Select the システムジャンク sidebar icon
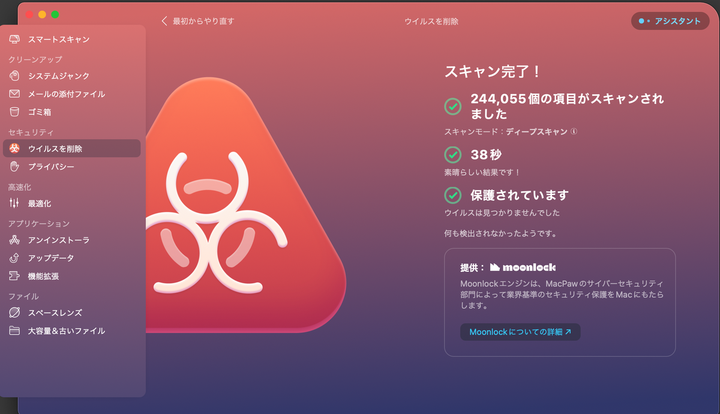The height and width of the screenshot is (414, 720). coord(14,76)
